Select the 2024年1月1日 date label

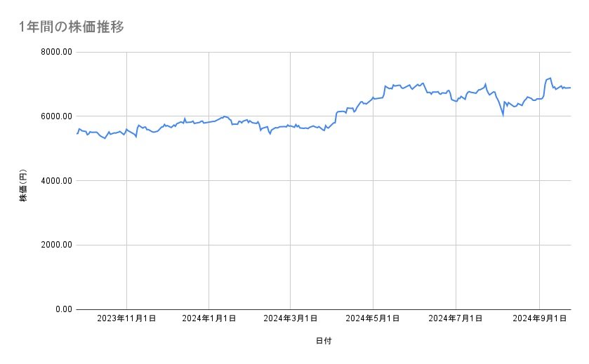(209, 318)
